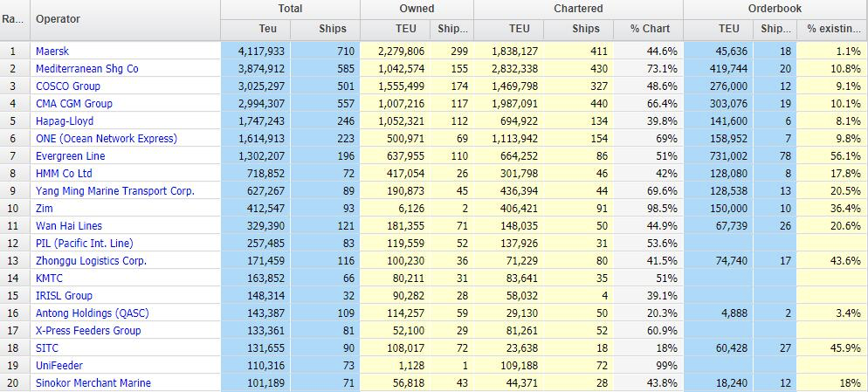
Task: Open the Hapag-Lloyd operator page
Action: coord(65,121)
